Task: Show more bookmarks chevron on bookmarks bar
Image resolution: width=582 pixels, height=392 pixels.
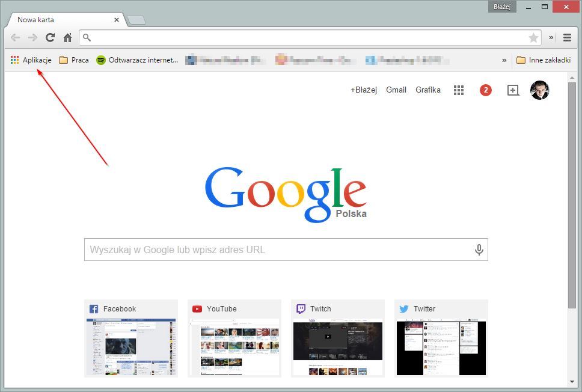Action: 504,60
